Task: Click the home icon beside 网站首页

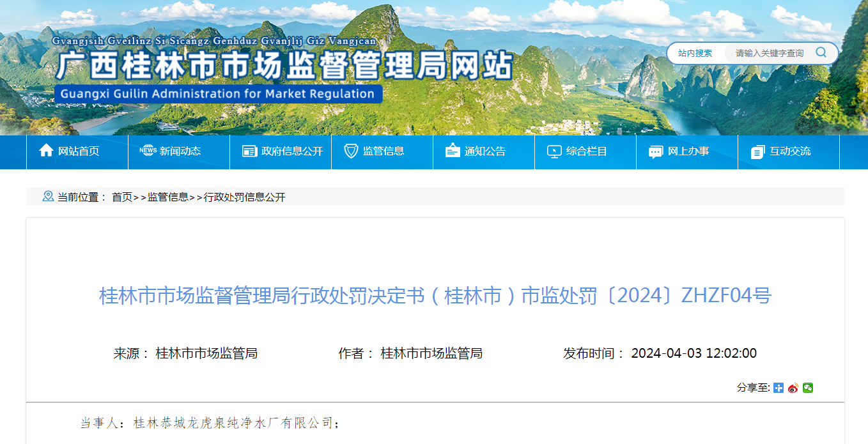Action: [x=46, y=151]
